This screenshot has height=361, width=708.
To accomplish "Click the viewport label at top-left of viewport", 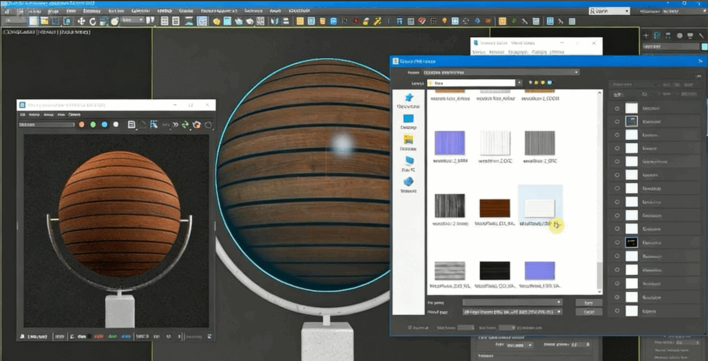I will (47, 32).
